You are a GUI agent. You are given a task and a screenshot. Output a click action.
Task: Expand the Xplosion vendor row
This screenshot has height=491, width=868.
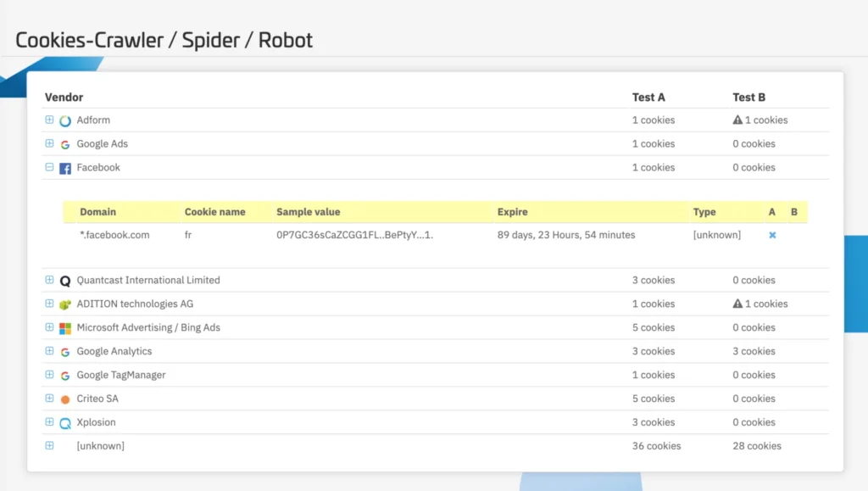49,421
